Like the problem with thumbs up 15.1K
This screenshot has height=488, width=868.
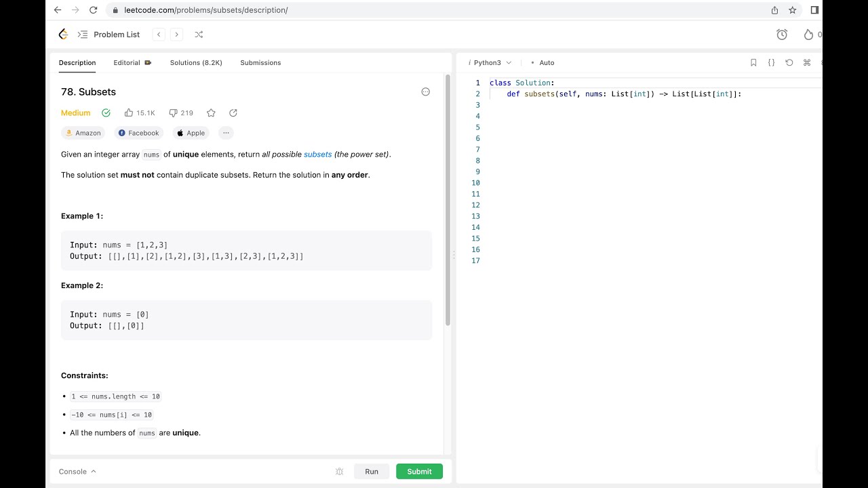point(140,113)
